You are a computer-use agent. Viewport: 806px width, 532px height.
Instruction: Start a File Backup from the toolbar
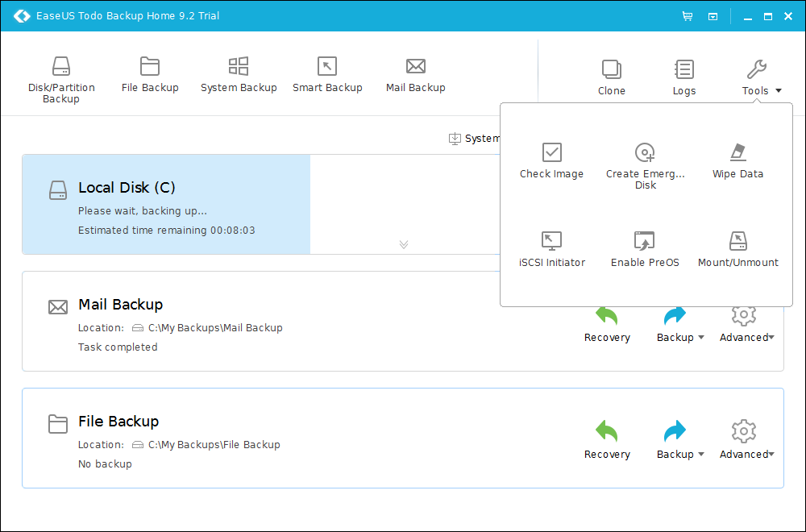tap(150, 74)
